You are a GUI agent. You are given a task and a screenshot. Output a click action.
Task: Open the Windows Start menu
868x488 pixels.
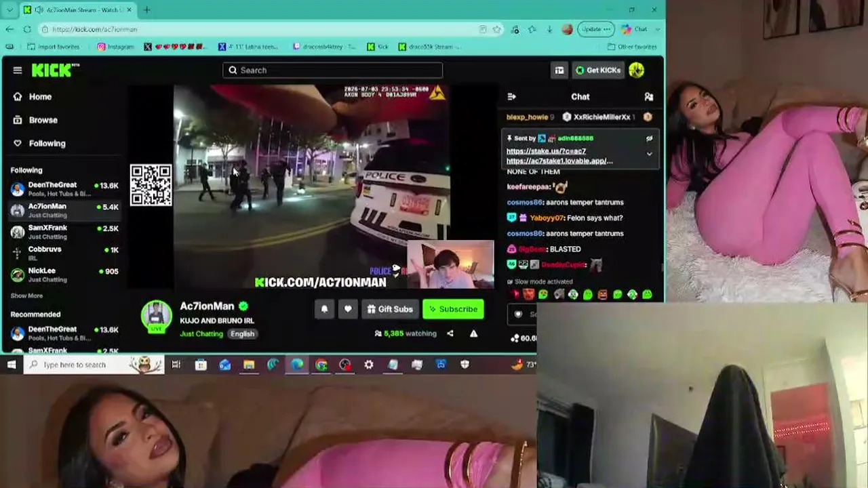tap(12, 365)
